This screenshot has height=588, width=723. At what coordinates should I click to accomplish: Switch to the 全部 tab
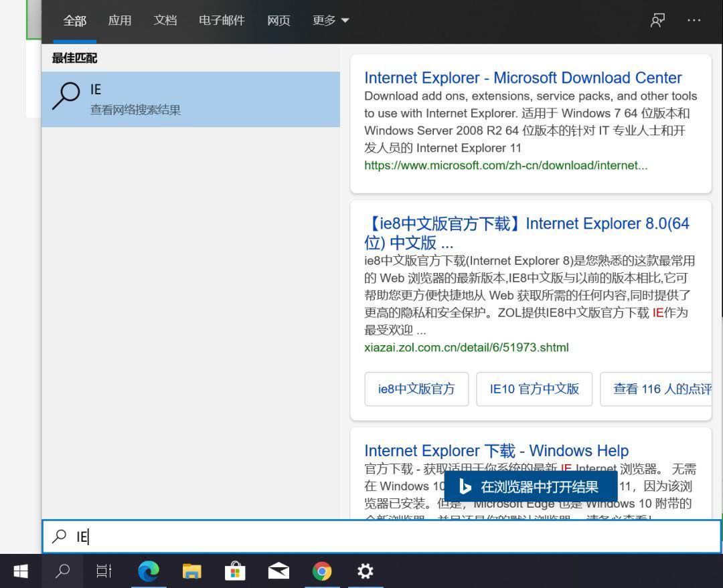75,21
